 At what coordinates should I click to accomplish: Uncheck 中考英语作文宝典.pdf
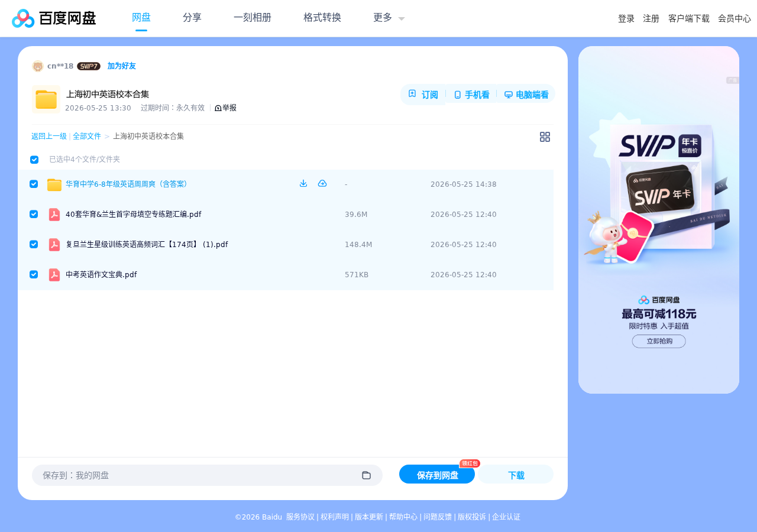click(34, 274)
